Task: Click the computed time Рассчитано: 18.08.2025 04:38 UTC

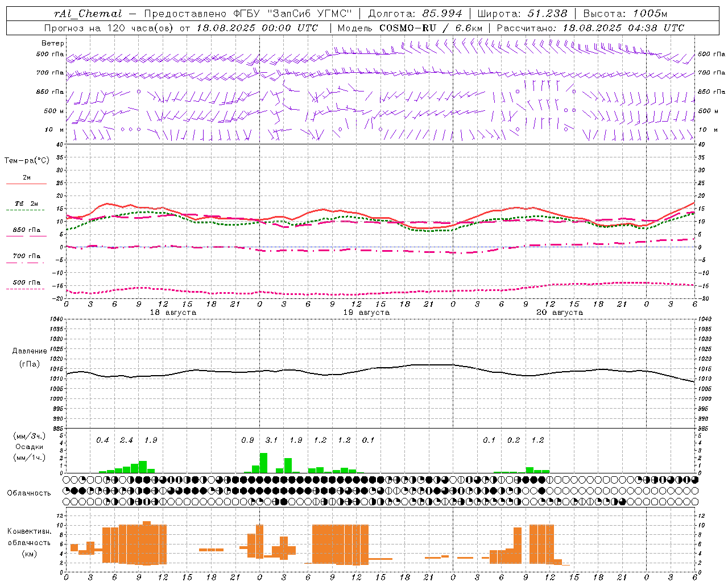Action: pyautogui.click(x=590, y=28)
